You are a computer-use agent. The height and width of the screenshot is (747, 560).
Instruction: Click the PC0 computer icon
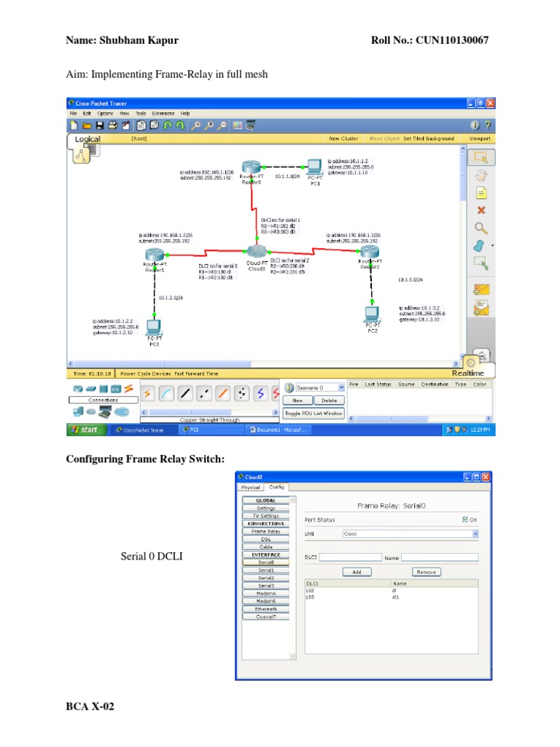pyautogui.click(x=154, y=328)
